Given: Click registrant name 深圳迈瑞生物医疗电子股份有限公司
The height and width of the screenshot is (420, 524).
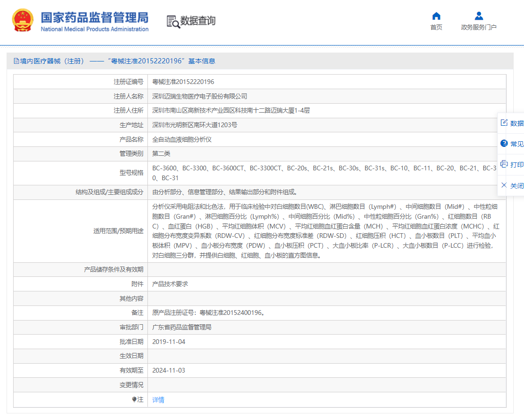Looking at the screenshot, I should pyautogui.click(x=200, y=96).
